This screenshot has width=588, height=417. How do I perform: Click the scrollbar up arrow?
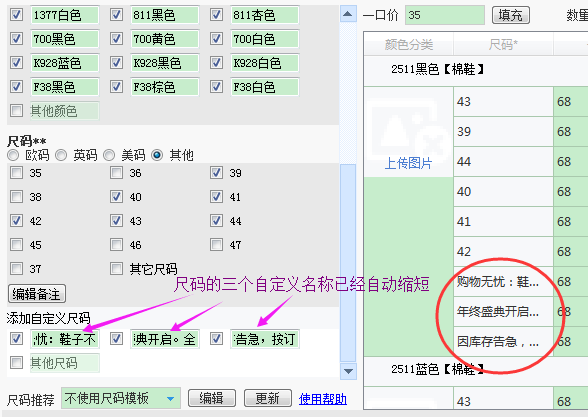(x=348, y=14)
